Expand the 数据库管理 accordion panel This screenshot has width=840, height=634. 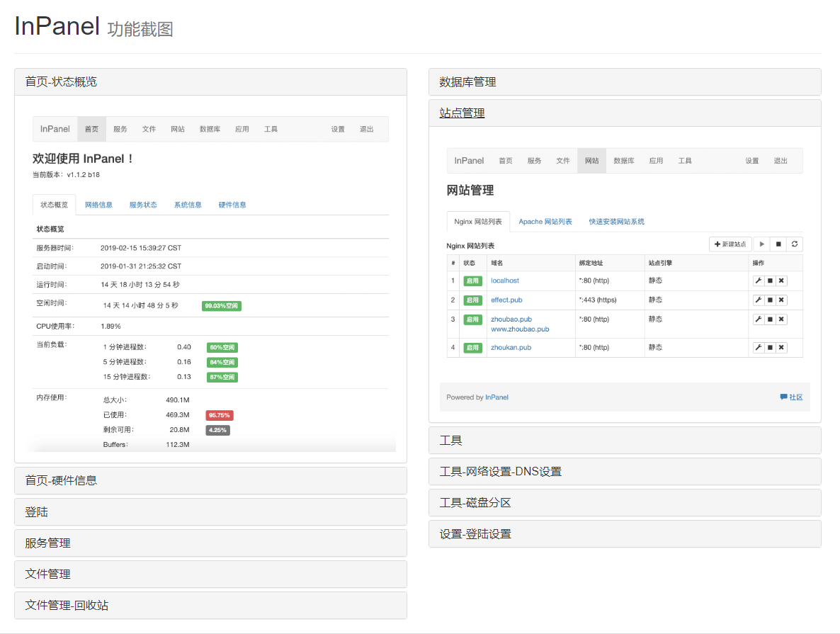467,82
